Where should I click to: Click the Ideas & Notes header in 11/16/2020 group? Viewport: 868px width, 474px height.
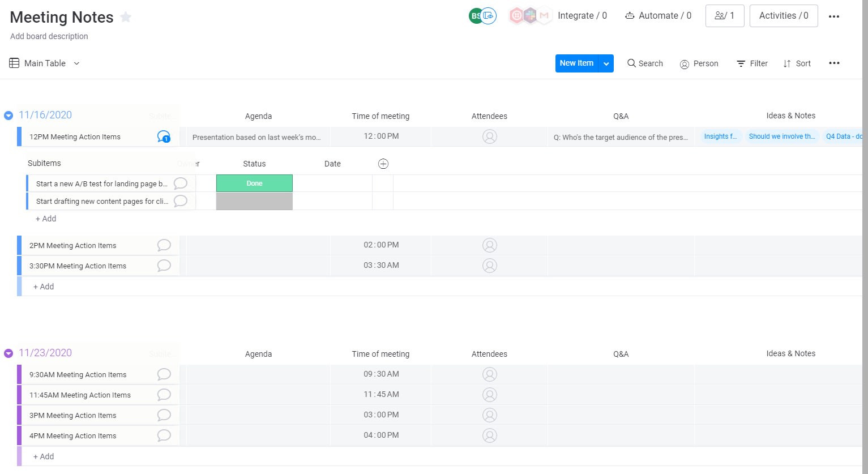click(790, 116)
